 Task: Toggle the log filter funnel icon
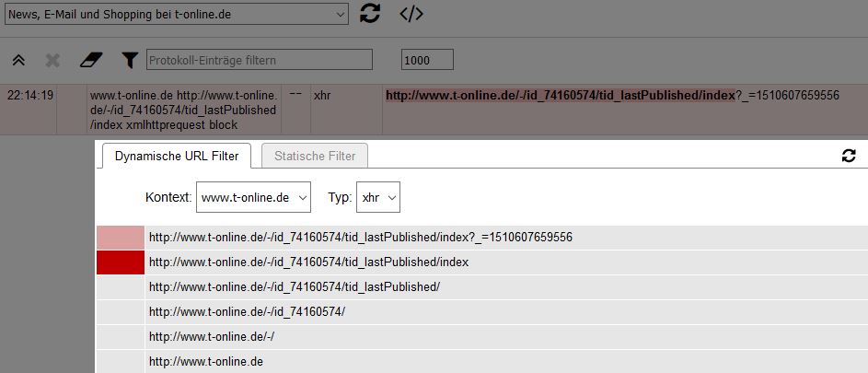130,60
